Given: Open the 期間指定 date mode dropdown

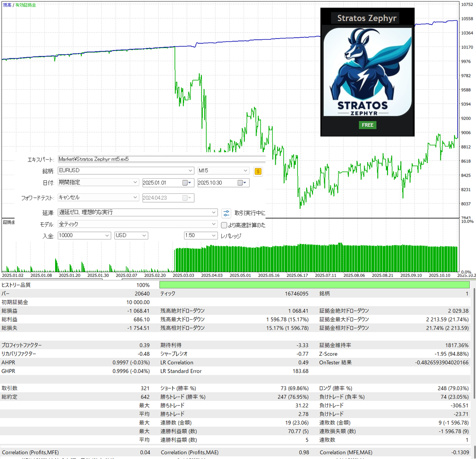Looking at the screenshot, I should [135, 182].
